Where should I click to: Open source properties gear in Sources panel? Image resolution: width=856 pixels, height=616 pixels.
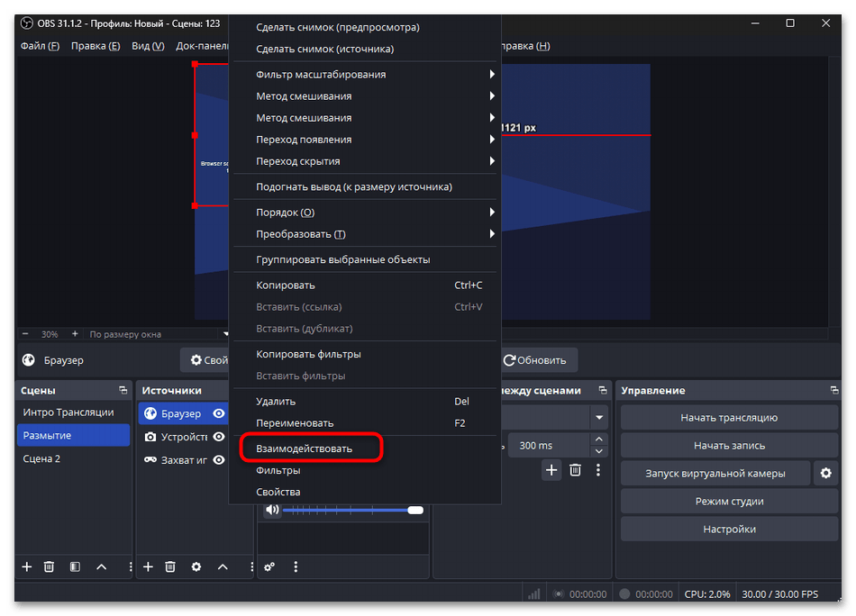pos(196,566)
